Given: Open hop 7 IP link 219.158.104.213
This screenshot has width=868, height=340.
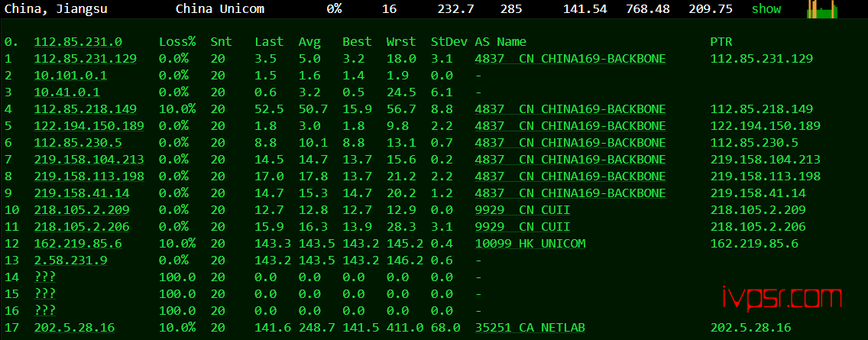Looking at the screenshot, I should [x=89, y=160].
